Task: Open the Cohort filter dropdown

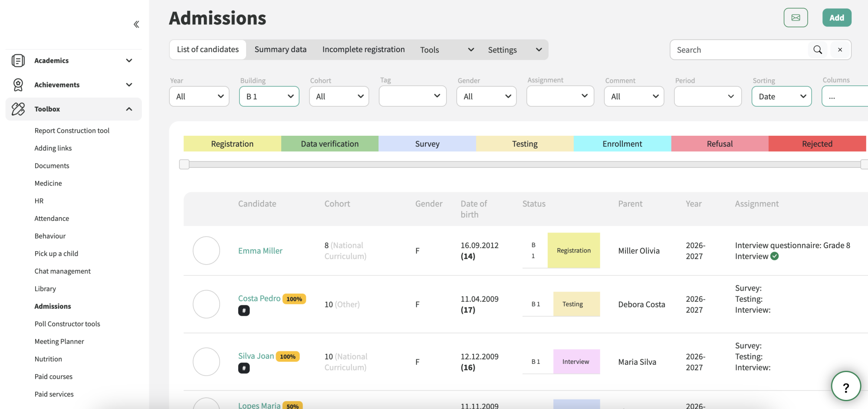Action: [339, 96]
